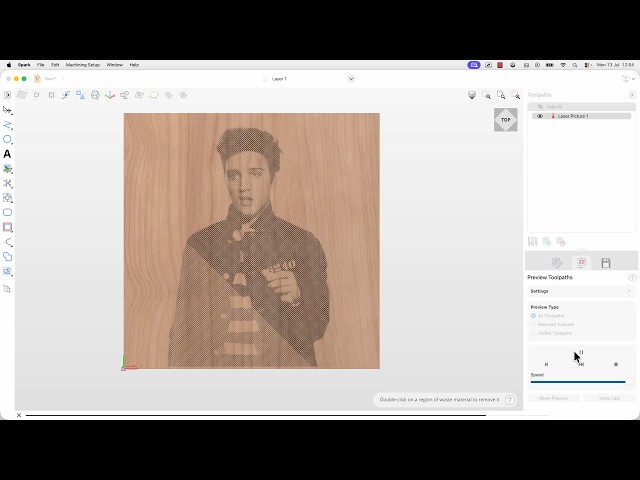The width and height of the screenshot is (640, 480).
Task: Open the Window menu
Action: click(x=115, y=65)
